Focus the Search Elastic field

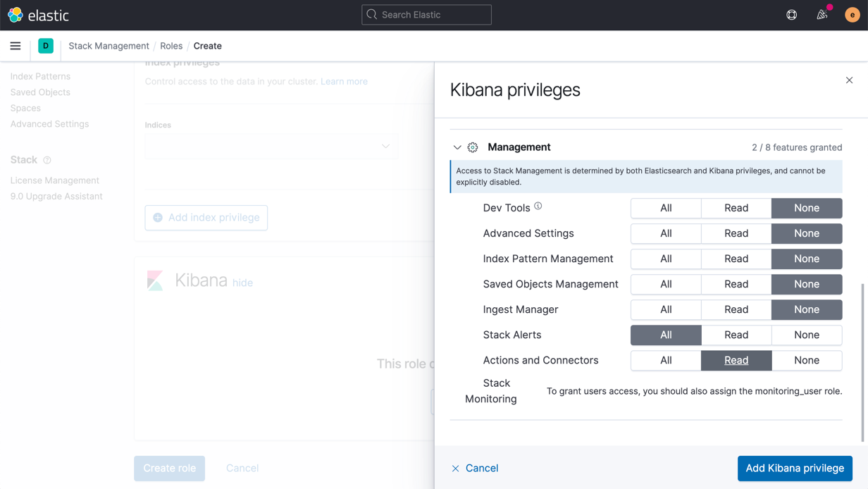click(426, 15)
